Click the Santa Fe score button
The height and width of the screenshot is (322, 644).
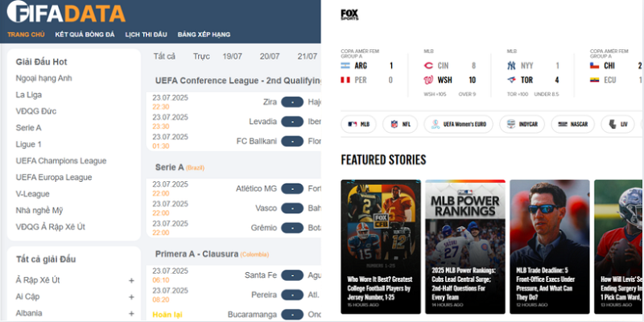point(292,275)
